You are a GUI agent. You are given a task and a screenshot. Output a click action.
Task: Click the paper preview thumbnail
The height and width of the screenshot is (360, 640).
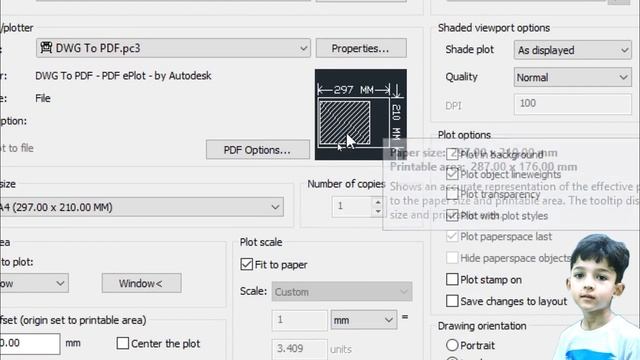point(360,114)
